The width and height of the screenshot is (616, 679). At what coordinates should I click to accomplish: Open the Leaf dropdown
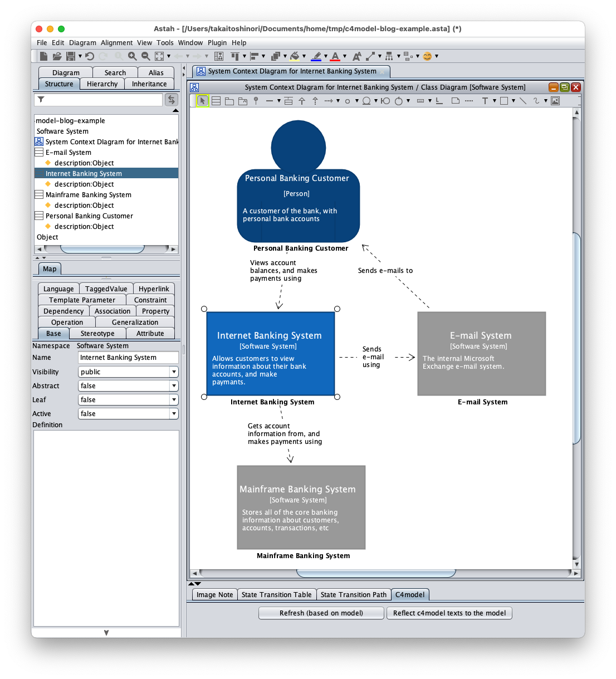coord(174,400)
